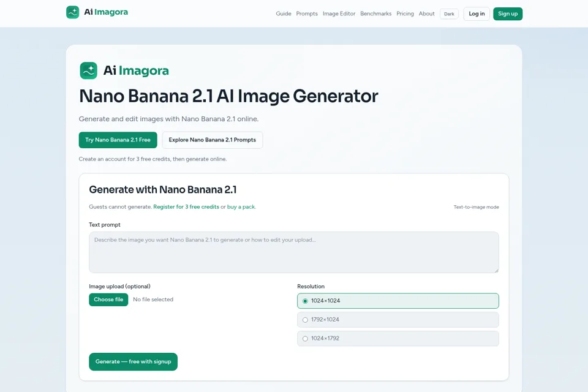Select the 1024×1792 resolution option

click(398, 338)
